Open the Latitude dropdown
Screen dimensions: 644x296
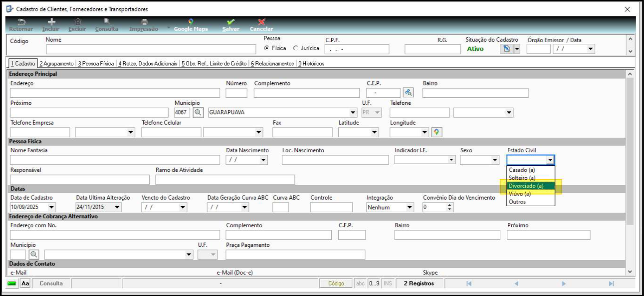click(375, 132)
